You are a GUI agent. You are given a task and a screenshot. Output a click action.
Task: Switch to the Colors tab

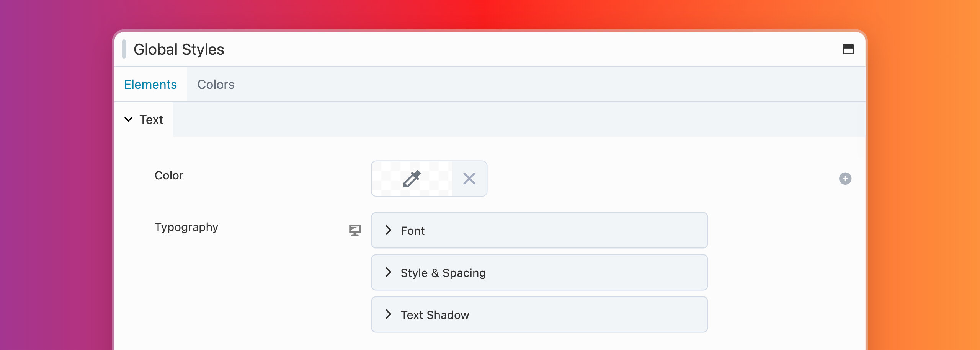(216, 85)
